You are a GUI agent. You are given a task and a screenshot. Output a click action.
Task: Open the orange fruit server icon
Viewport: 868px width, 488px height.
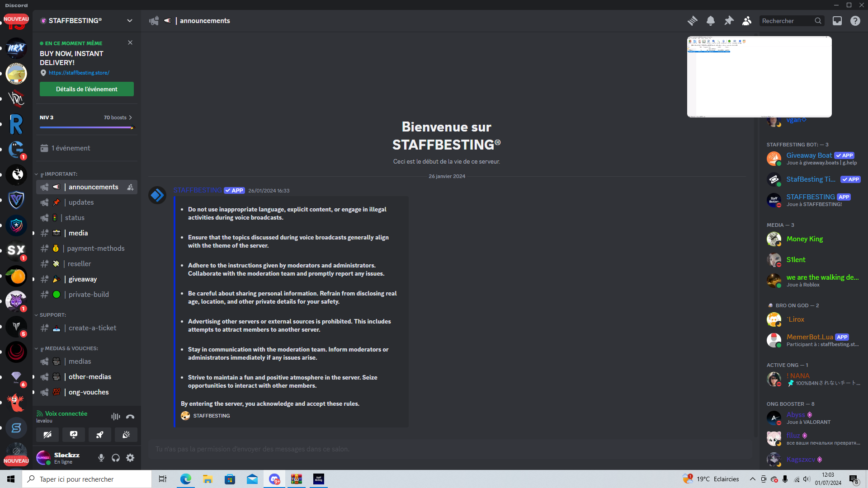[x=16, y=276]
